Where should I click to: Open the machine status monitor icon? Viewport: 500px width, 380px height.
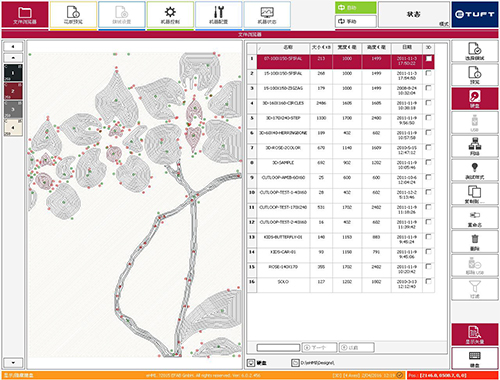tap(267, 15)
